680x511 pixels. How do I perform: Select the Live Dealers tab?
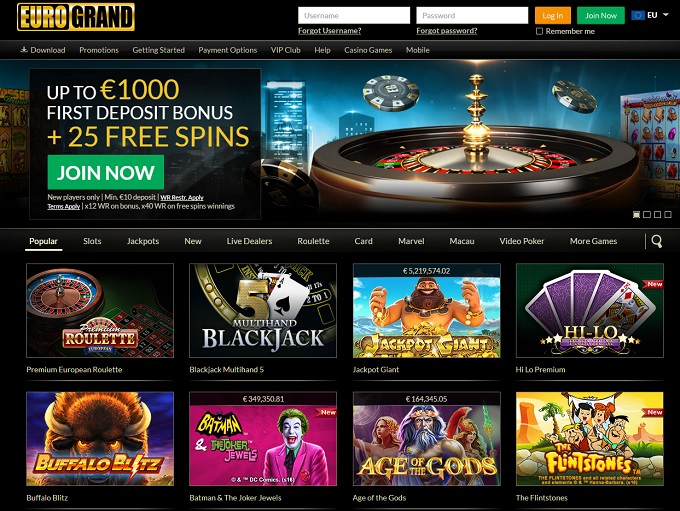point(249,241)
